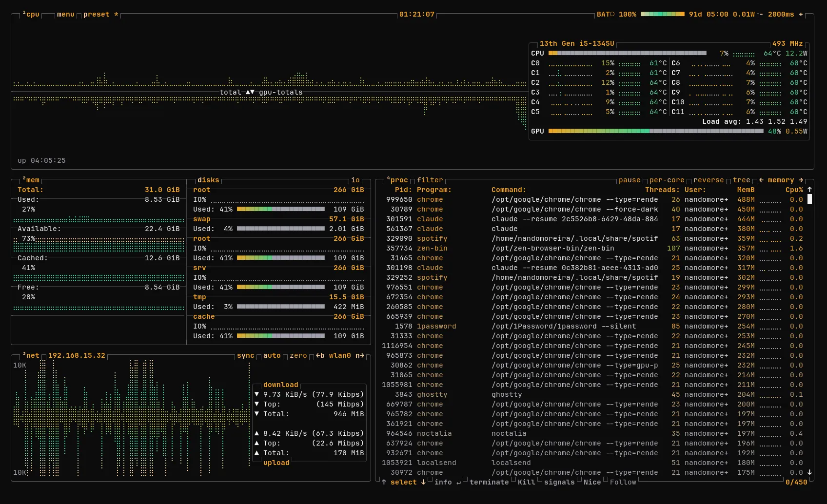Toggle pause on the process list
The height and width of the screenshot is (504, 827).
pyautogui.click(x=630, y=180)
